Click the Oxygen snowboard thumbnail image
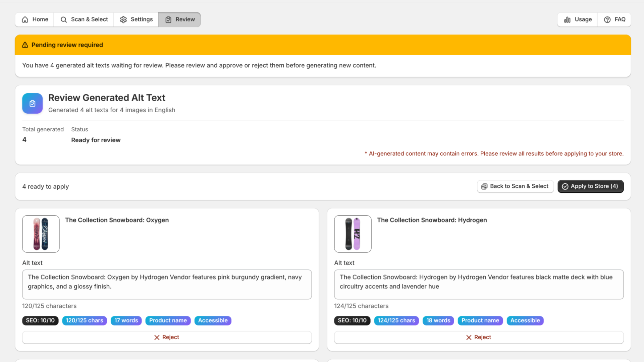The image size is (644, 362). pyautogui.click(x=41, y=234)
